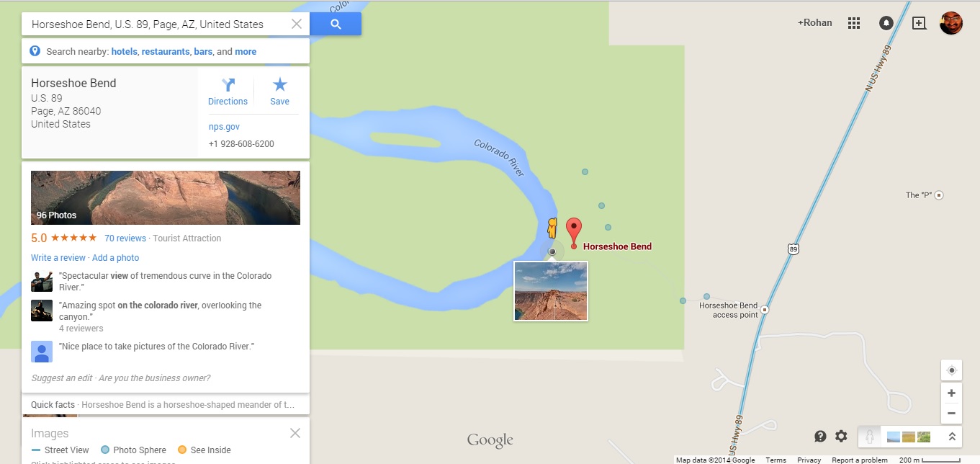
Task: Zoom in with the plus button
Action: click(952, 393)
